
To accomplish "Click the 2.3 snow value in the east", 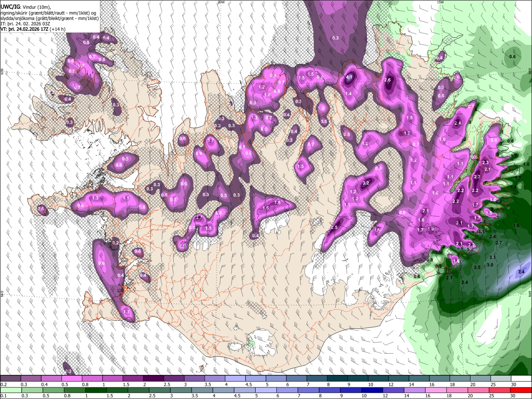I will pos(485,163).
